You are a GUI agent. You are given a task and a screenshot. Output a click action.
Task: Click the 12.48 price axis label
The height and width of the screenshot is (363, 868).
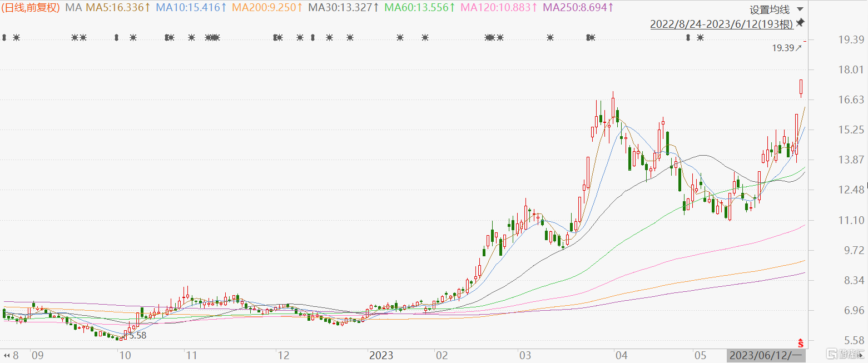pos(850,190)
